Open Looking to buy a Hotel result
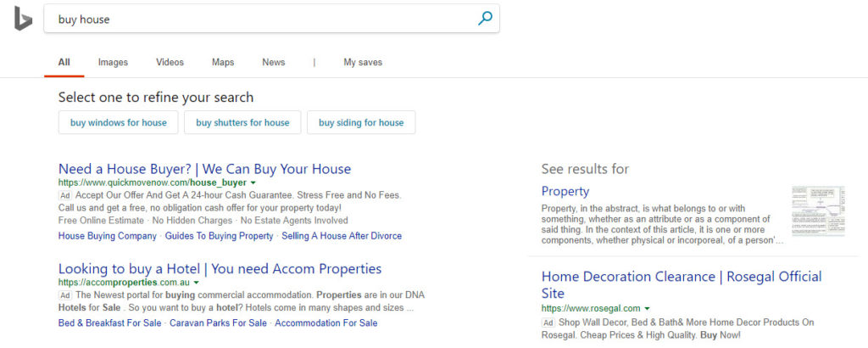 pos(220,269)
